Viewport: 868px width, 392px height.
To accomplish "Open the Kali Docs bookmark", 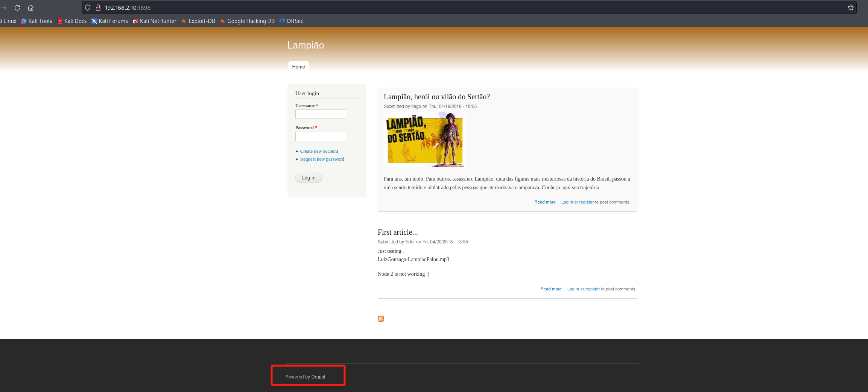I will tap(72, 21).
